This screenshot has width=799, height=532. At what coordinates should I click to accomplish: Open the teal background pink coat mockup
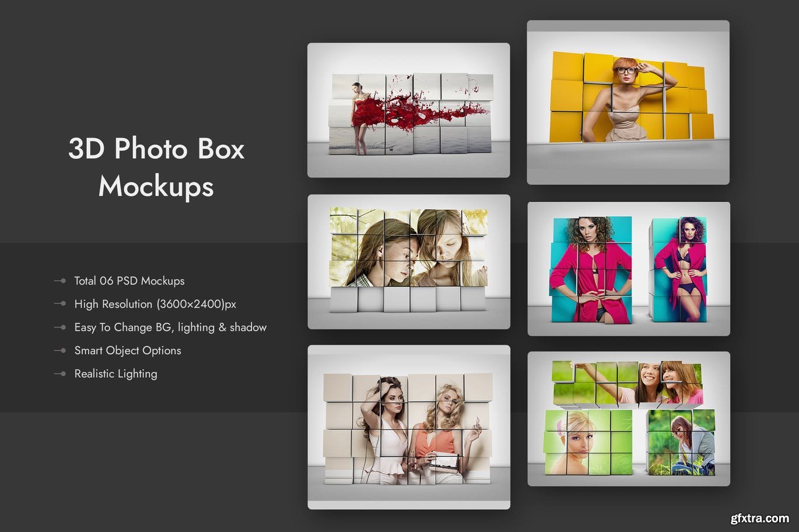coord(629,269)
